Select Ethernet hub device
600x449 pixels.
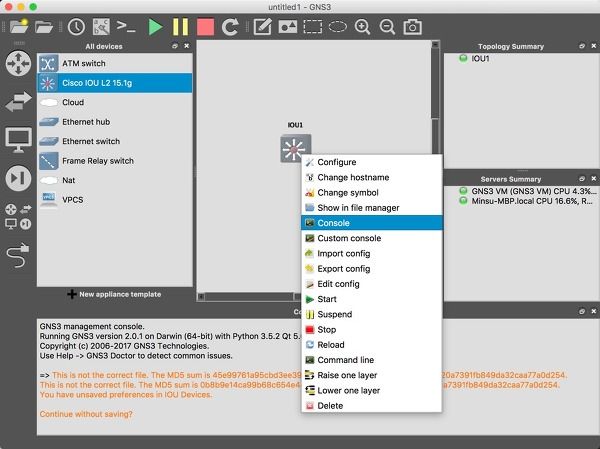pyautogui.click(x=115, y=122)
